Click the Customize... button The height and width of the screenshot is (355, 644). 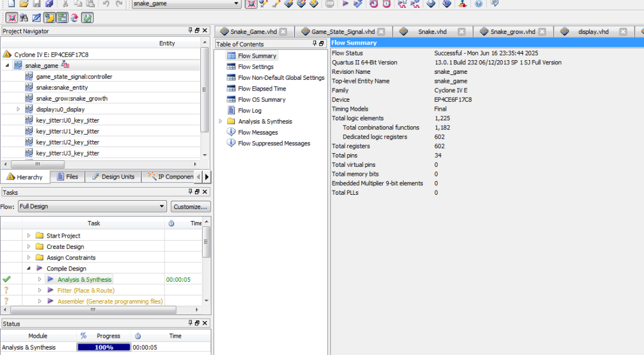coord(190,207)
